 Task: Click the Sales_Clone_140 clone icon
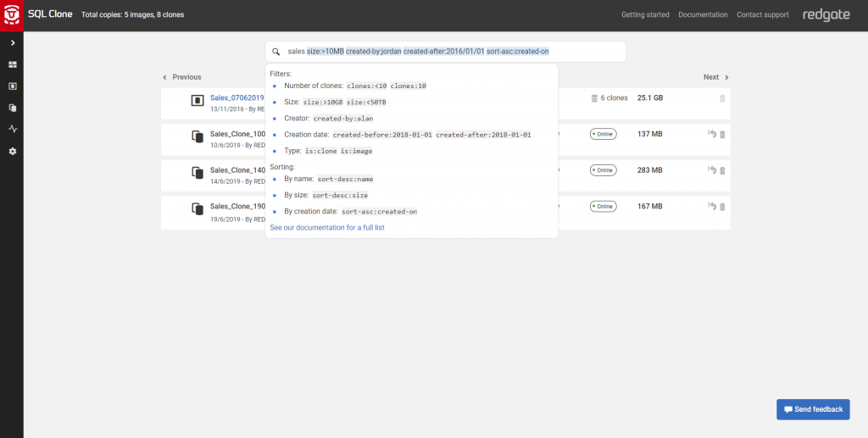click(198, 173)
